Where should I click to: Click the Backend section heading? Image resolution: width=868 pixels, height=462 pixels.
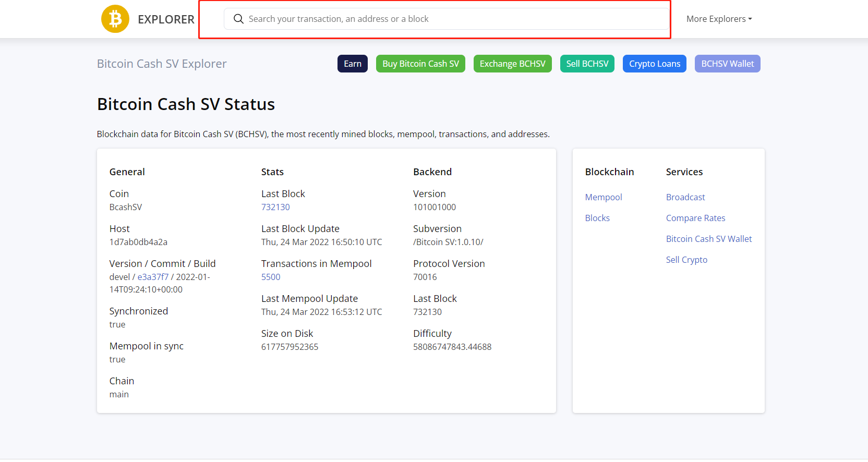pyautogui.click(x=432, y=172)
